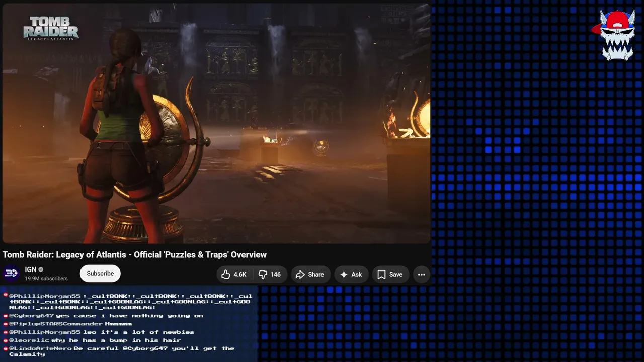This screenshot has width=644, height=362.
Task: Click the IGN verified badge icon
Action: click(x=41, y=270)
